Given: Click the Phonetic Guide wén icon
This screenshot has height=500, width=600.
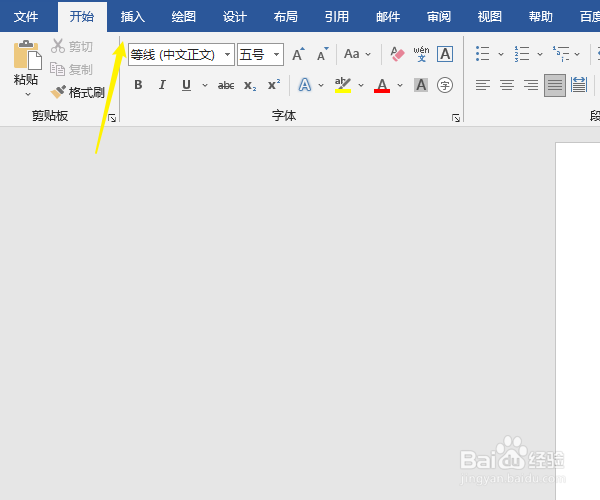Looking at the screenshot, I should tap(421, 54).
